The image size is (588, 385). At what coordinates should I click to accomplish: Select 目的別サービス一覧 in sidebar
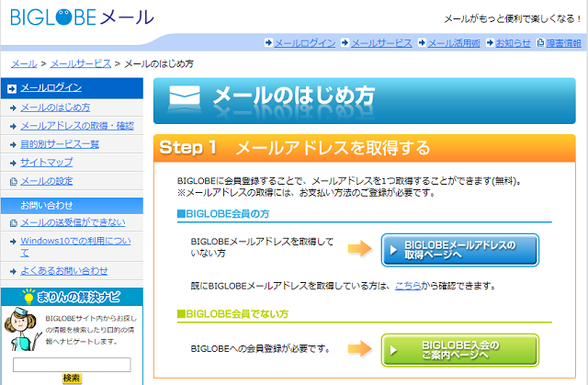pyautogui.click(x=60, y=144)
